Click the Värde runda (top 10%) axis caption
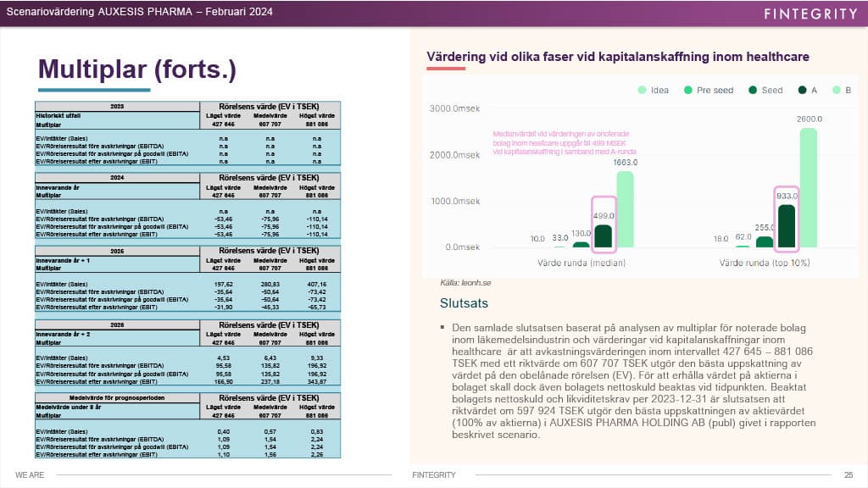 (765, 263)
